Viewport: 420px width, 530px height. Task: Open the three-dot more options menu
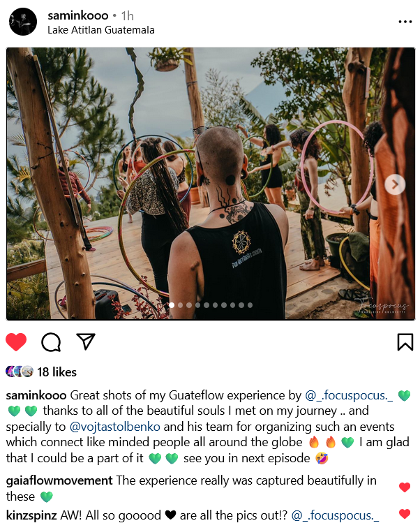click(x=405, y=22)
